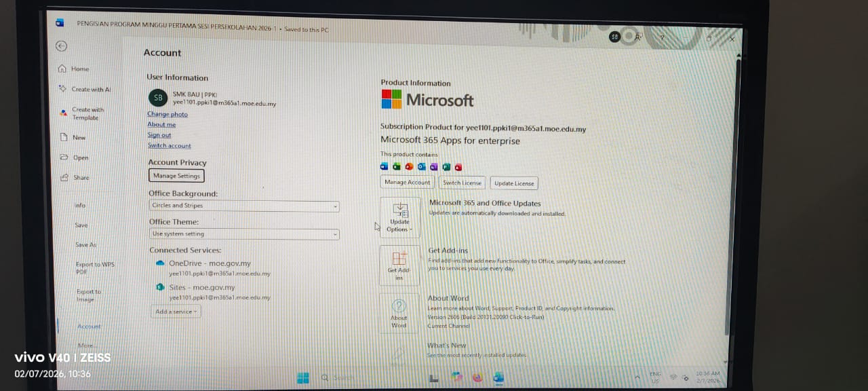Click the OneNote icon in the product contents row

tap(433, 166)
